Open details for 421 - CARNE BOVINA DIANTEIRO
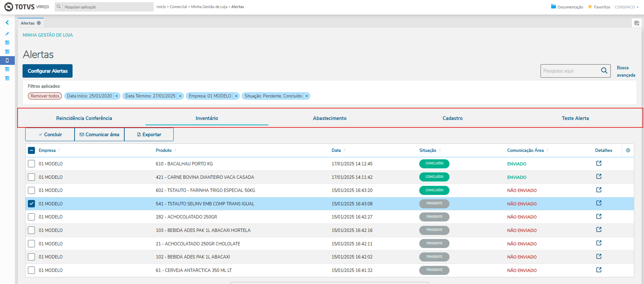The height and width of the screenshot is (284, 644). (x=599, y=176)
